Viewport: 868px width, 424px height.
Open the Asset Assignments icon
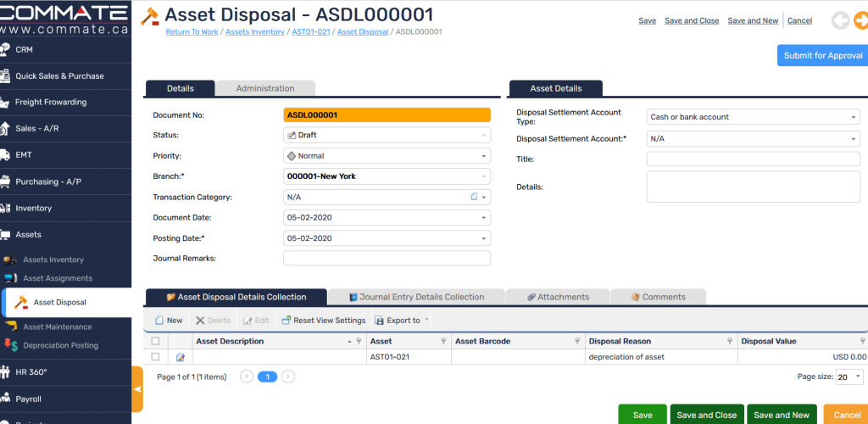point(10,278)
